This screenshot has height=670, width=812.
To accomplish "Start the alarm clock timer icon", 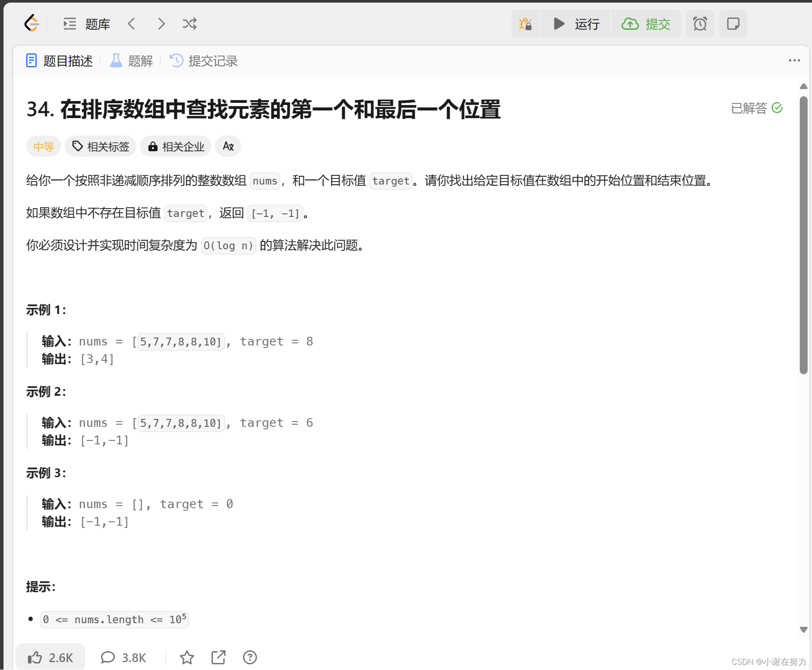I will (x=700, y=24).
